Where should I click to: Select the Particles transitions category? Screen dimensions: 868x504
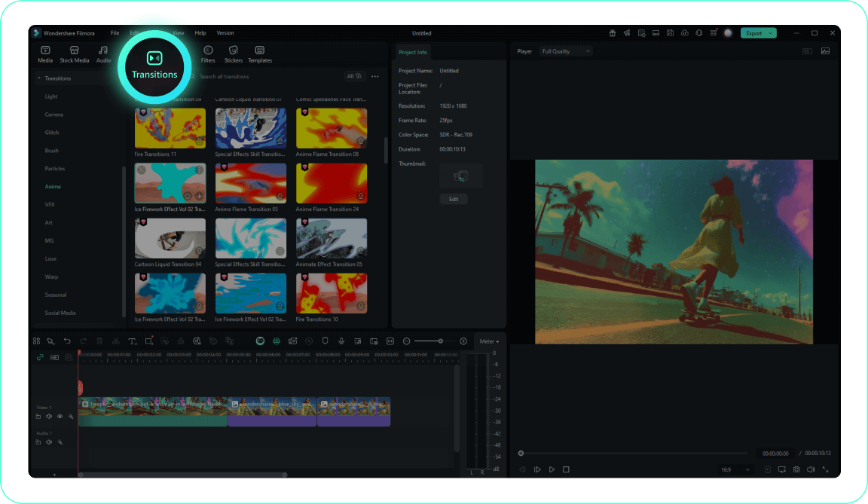point(55,169)
